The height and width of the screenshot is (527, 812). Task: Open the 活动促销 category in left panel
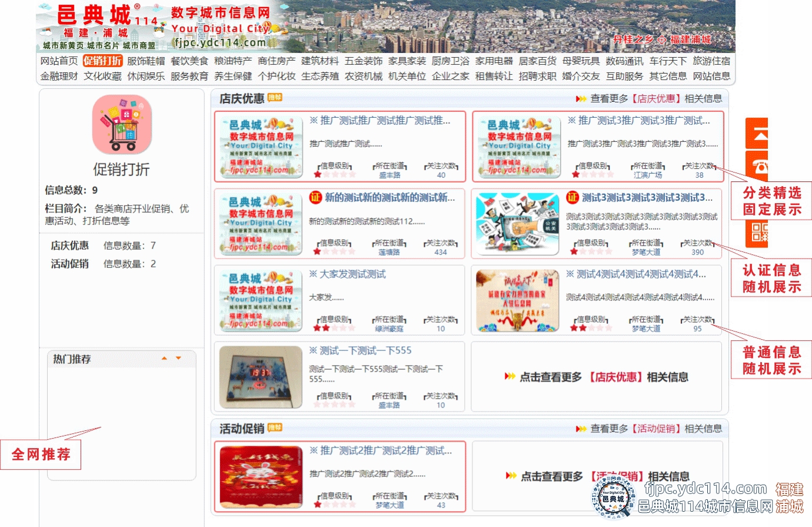[70, 264]
